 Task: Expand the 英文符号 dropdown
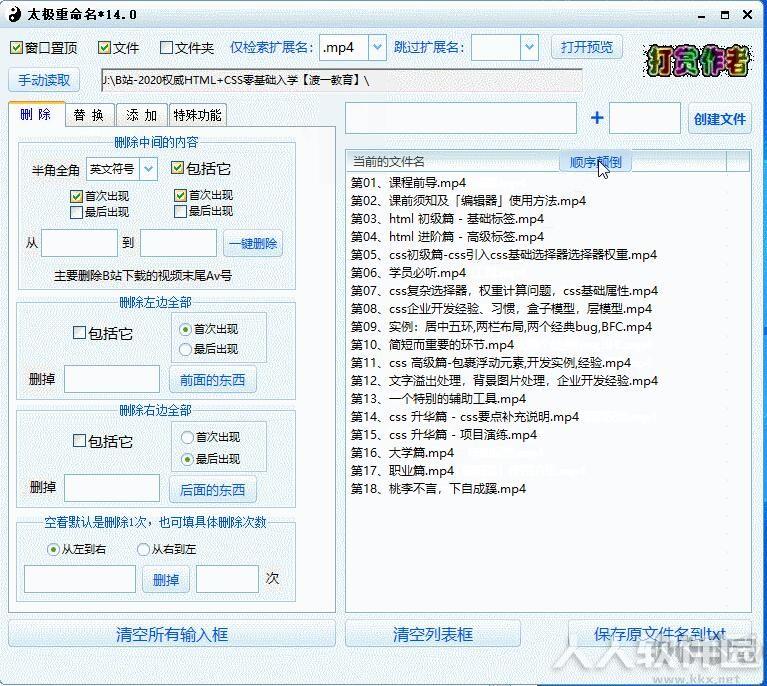point(148,169)
